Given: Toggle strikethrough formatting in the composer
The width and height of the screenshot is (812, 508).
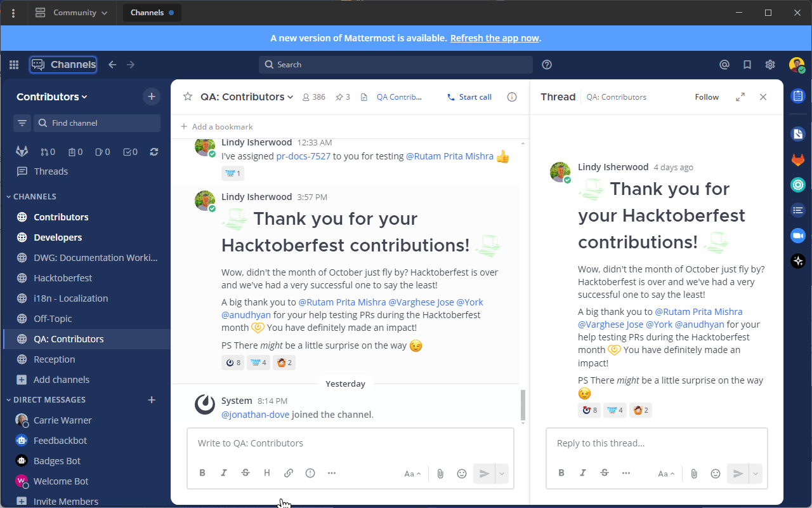Looking at the screenshot, I should point(245,472).
